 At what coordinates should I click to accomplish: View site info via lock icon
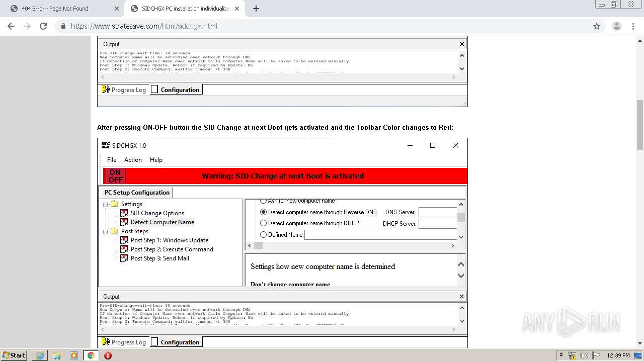tap(63, 26)
